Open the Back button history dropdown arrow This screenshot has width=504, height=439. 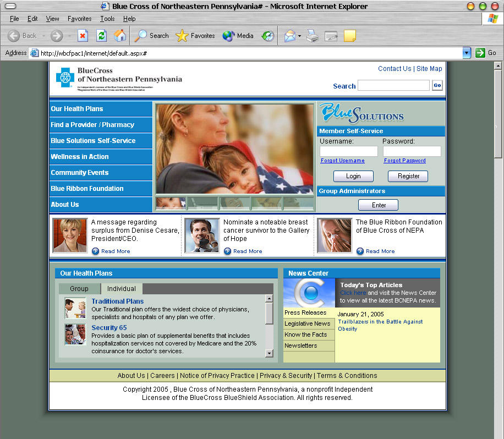pyautogui.click(x=43, y=36)
